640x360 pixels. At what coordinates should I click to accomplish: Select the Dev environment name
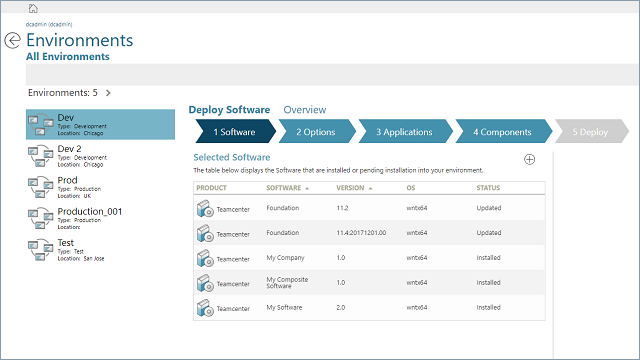66,118
